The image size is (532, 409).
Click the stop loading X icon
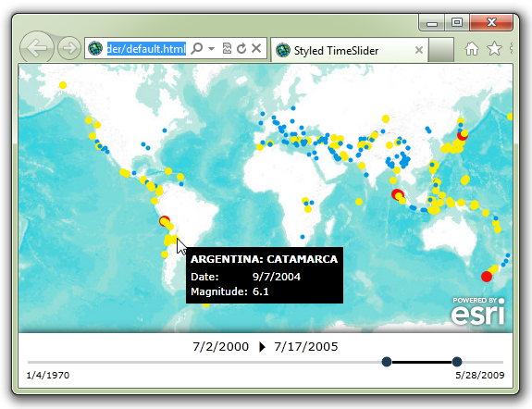click(x=256, y=48)
